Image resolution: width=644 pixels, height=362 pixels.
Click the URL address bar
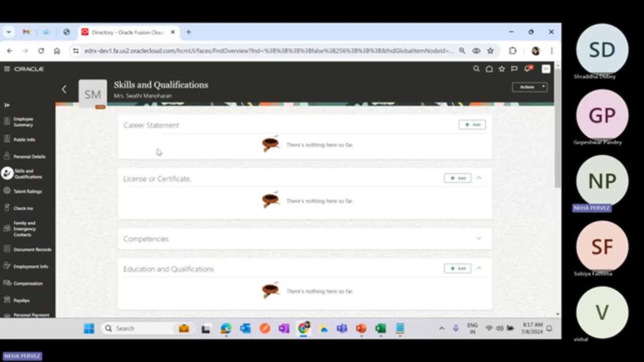[x=269, y=51]
